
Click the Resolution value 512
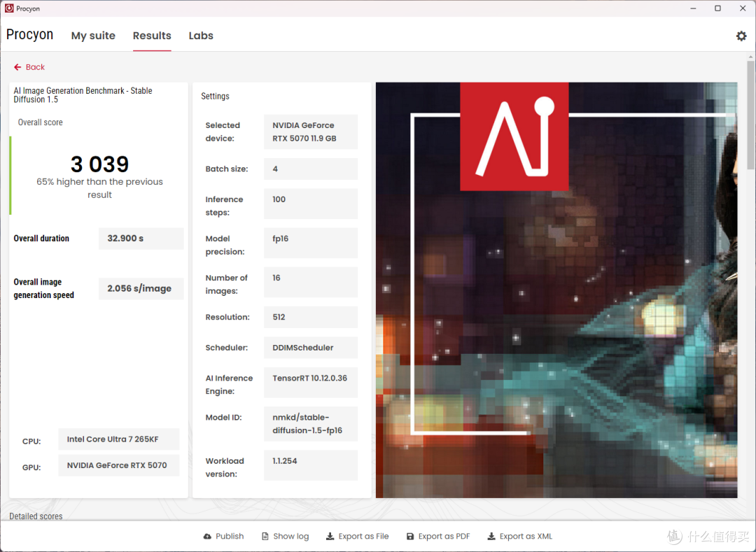click(311, 318)
